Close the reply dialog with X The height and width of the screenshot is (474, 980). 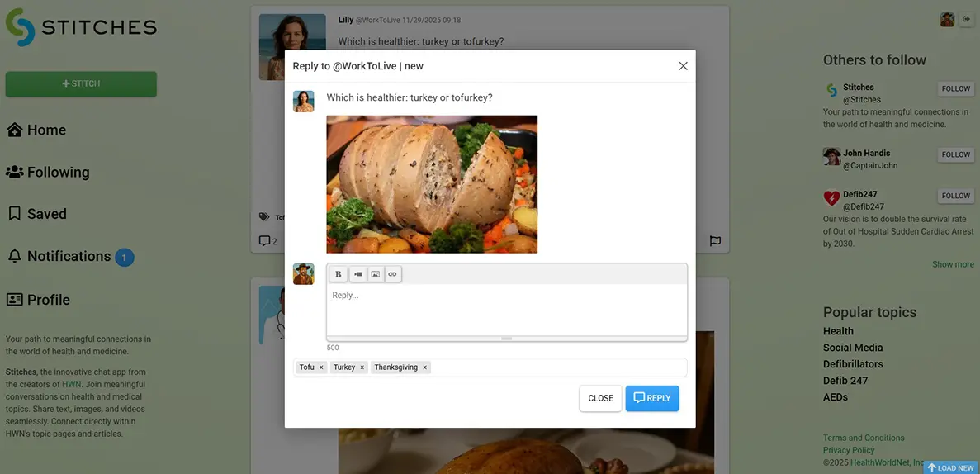683,66
